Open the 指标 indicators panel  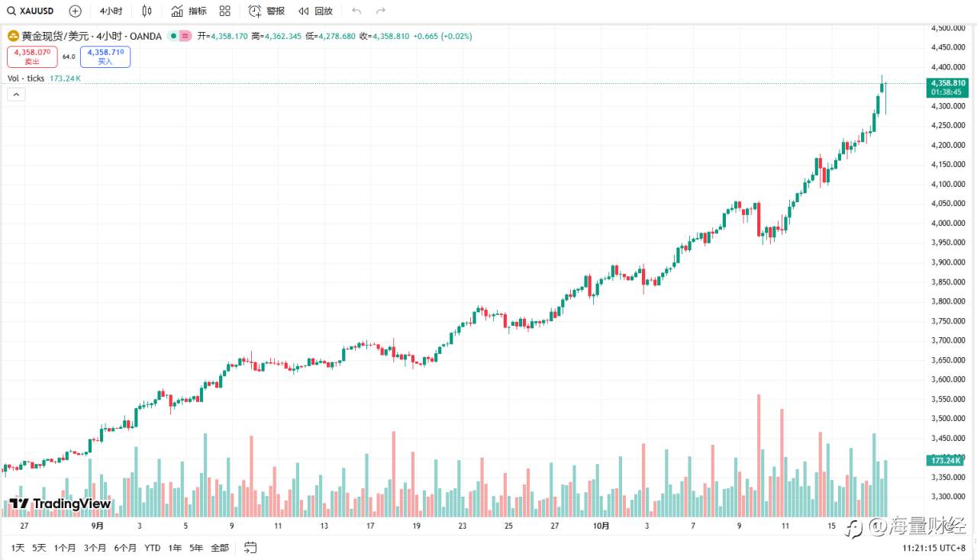pos(189,11)
